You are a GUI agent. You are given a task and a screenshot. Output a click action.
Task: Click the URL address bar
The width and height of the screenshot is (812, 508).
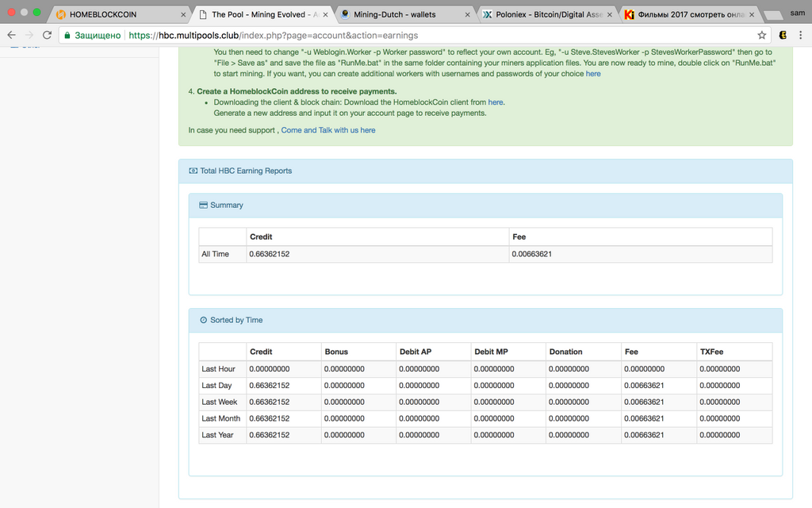point(396,35)
